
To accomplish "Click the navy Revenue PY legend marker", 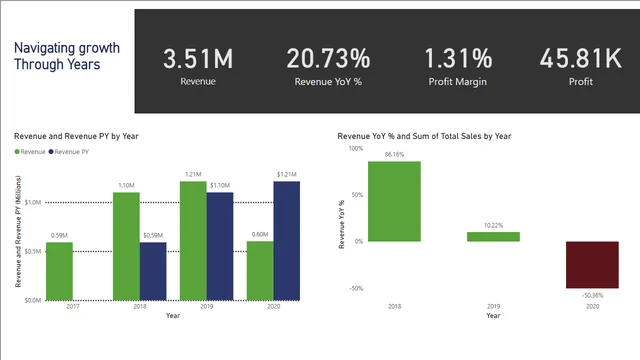I will click(51, 151).
